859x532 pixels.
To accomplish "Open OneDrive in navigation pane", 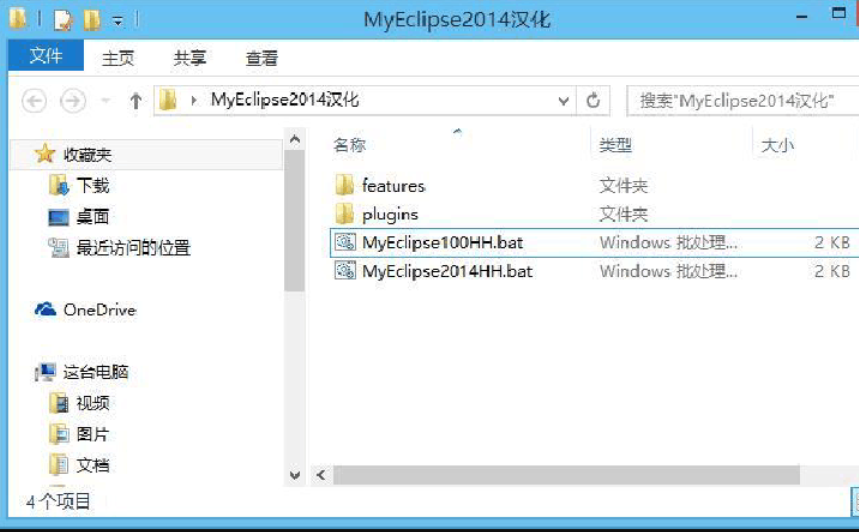I will click(98, 310).
